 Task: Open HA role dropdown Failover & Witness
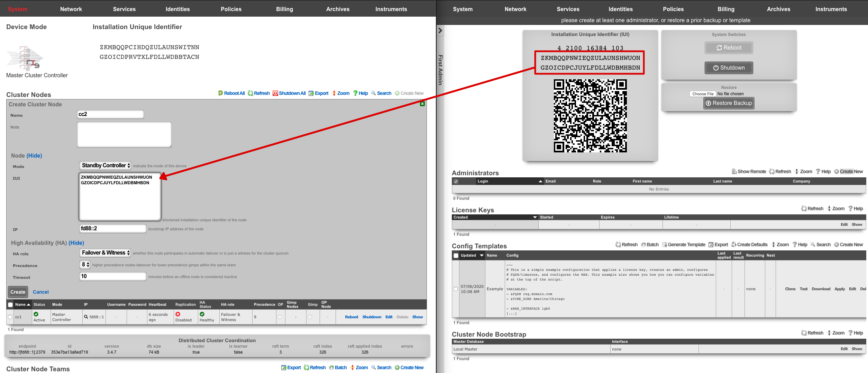tap(106, 253)
